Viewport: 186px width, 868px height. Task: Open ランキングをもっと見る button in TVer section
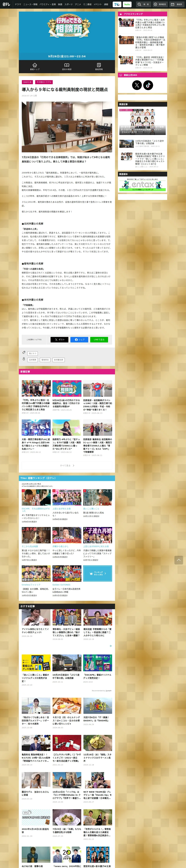coord(97,573)
